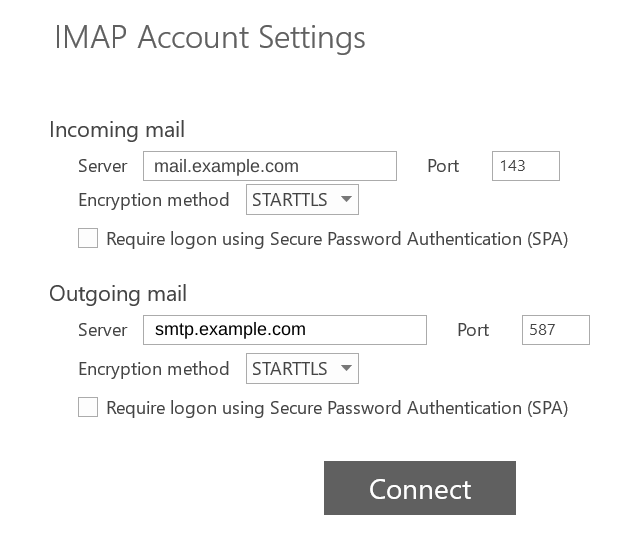640x540 pixels.
Task: Click the IMAP Account Settings heading
Action: pyautogui.click(x=209, y=38)
